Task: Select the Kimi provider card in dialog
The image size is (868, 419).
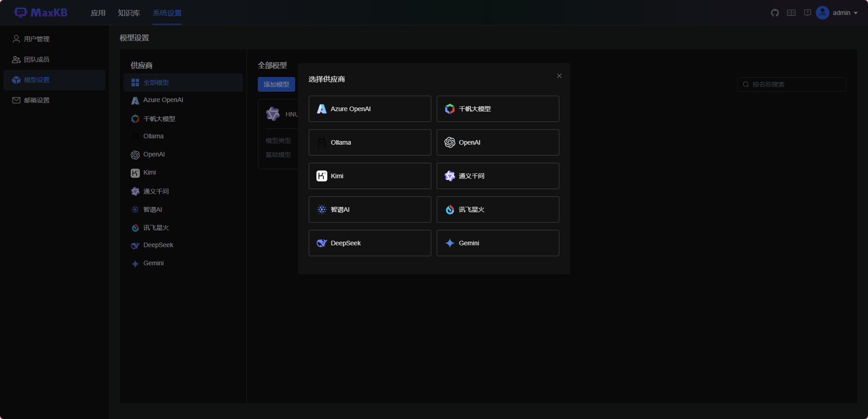Action: (370, 176)
